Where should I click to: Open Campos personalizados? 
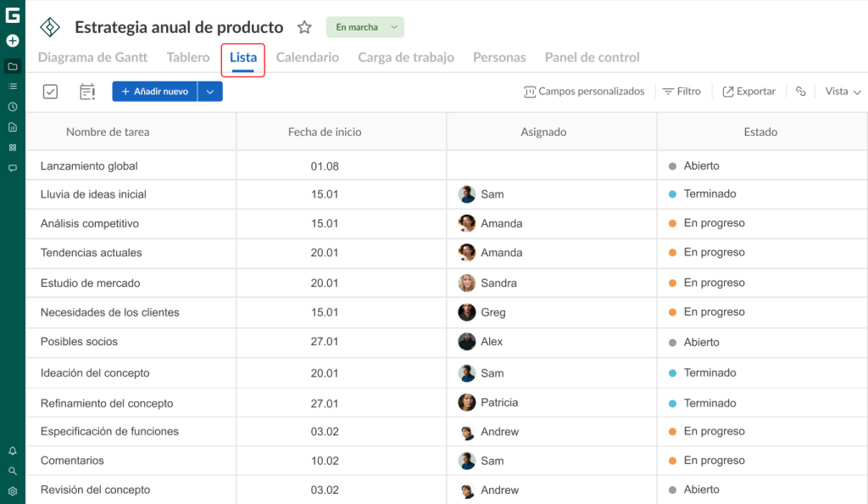(584, 92)
